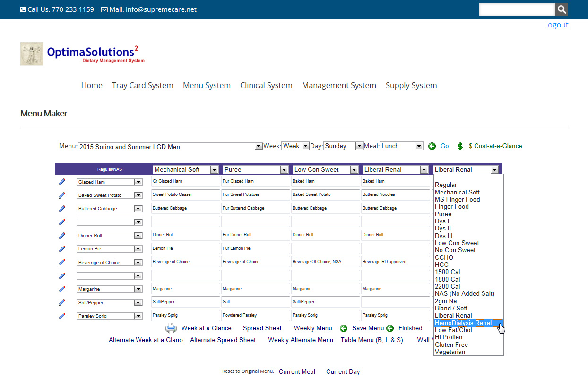Viewport: 588px width, 380px height.
Task: Click the printer icon near Week at a Glance
Action: point(171,328)
